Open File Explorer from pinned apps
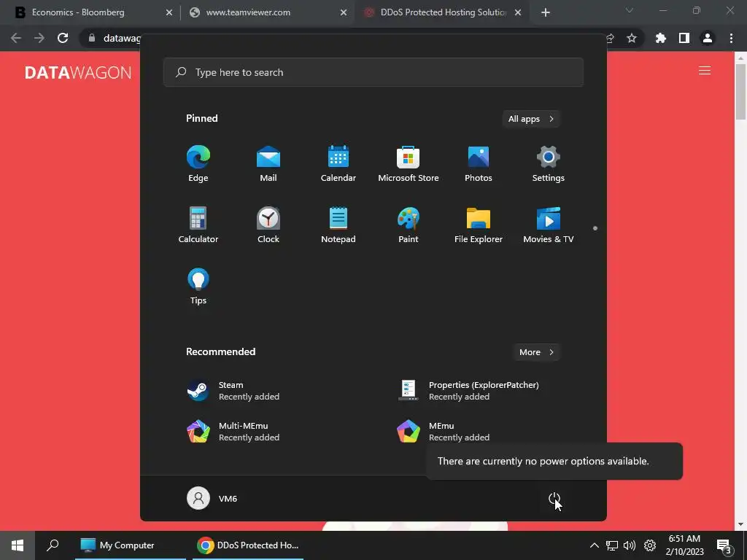The height and width of the screenshot is (560, 747). point(479,225)
